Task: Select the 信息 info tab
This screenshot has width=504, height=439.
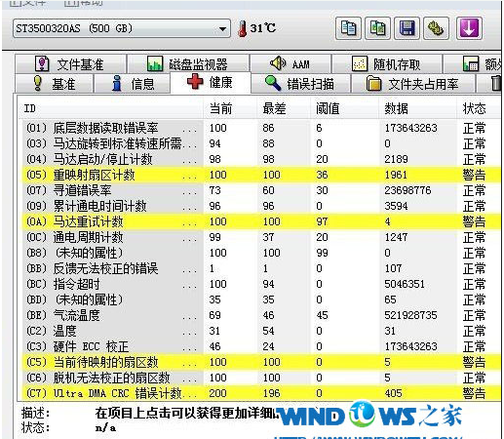Action: (x=132, y=84)
